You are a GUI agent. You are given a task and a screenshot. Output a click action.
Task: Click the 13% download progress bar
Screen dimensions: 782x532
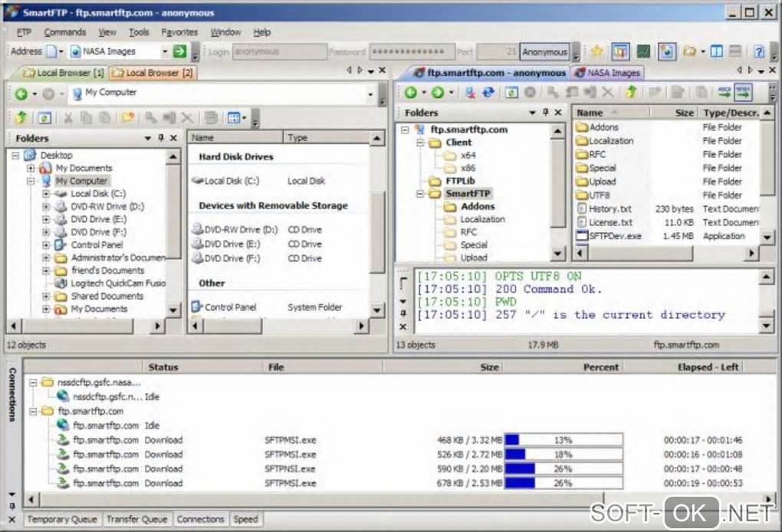563,440
